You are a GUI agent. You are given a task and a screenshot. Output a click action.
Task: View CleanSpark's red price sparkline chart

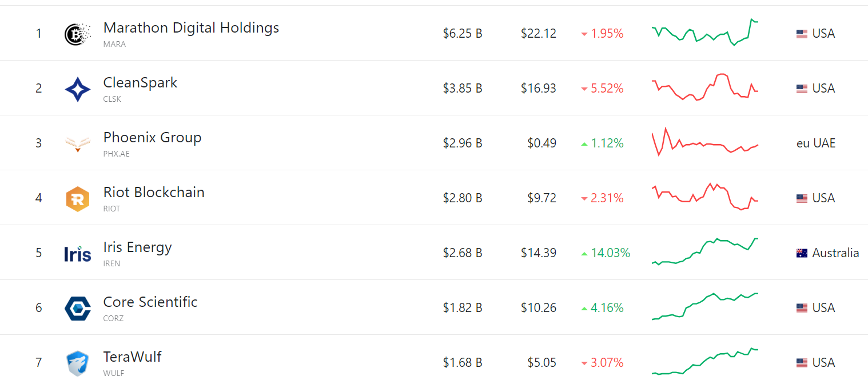pyautogui.click(x=704, y=87)
